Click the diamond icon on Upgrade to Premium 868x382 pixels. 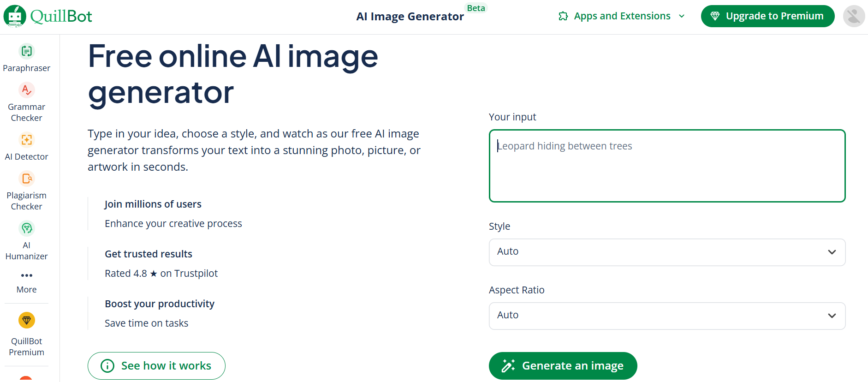click(715, 16)
